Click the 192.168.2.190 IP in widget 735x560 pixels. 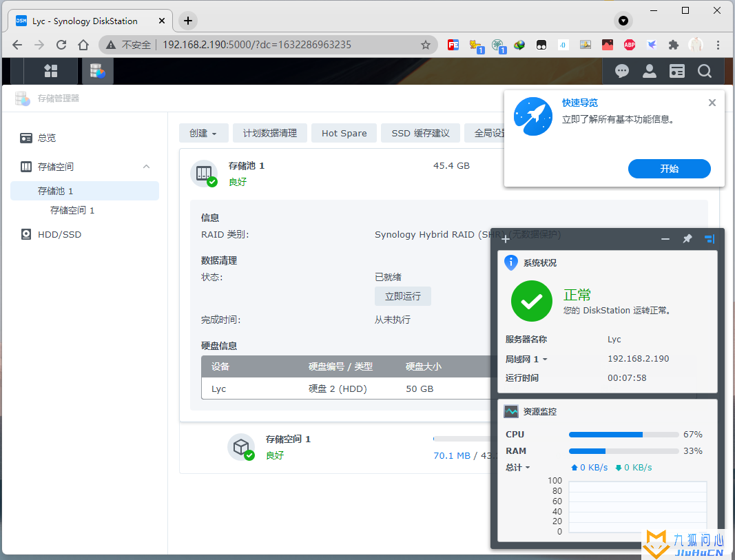coord(639,358)
